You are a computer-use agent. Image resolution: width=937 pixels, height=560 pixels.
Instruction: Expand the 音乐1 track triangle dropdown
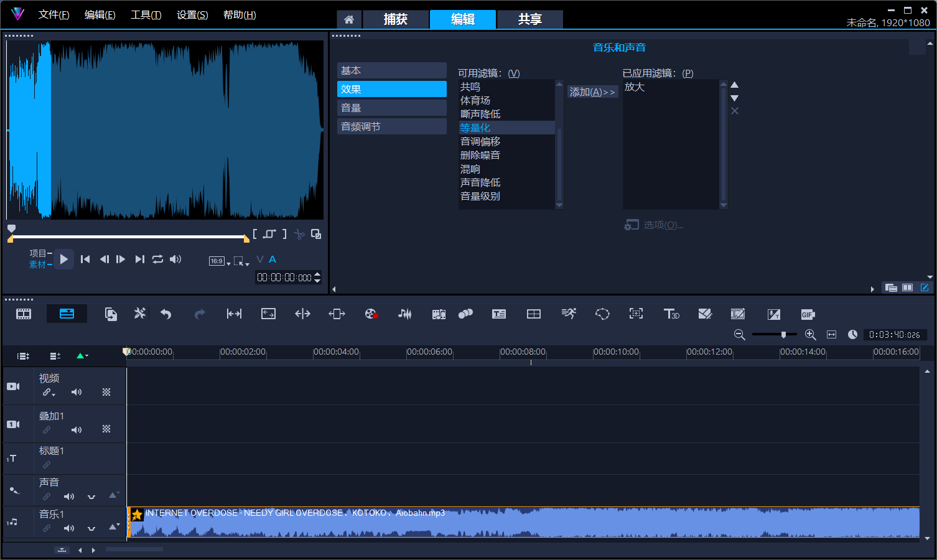(114, 526)
